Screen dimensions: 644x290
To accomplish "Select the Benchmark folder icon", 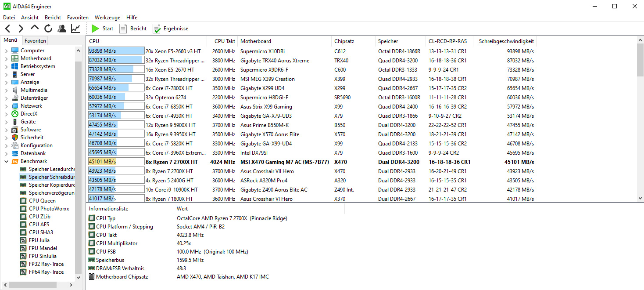I will tap(15, 161).
